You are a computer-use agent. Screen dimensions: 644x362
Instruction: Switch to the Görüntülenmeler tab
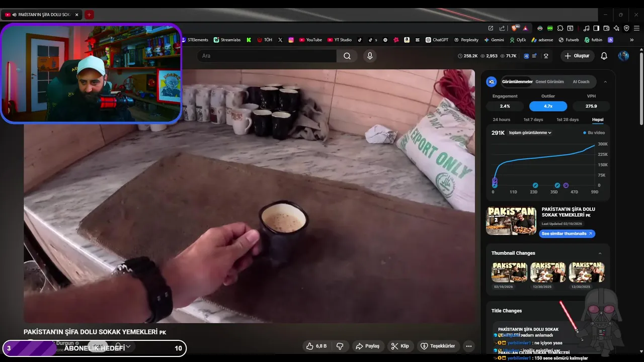tap(517, 81)
